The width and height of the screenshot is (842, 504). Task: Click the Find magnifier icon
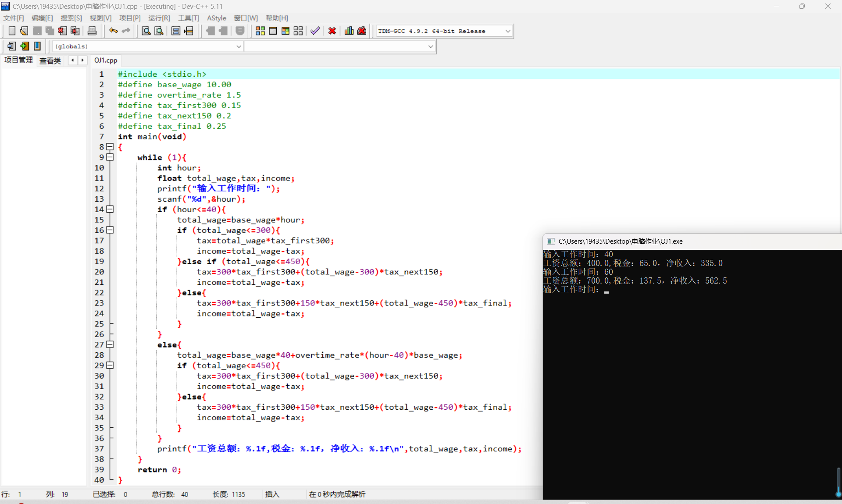click(146, 31)
